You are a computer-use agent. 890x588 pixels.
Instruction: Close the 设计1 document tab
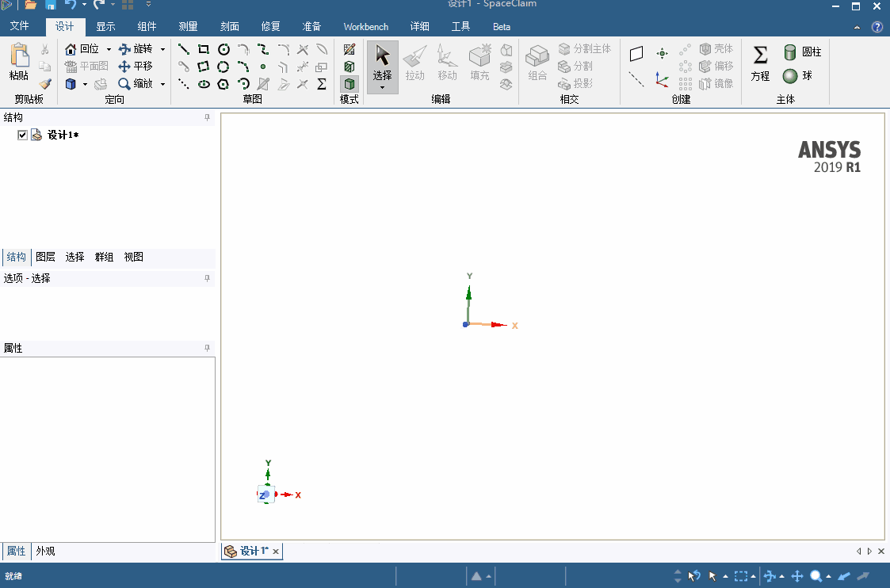(x=276, y=552)
